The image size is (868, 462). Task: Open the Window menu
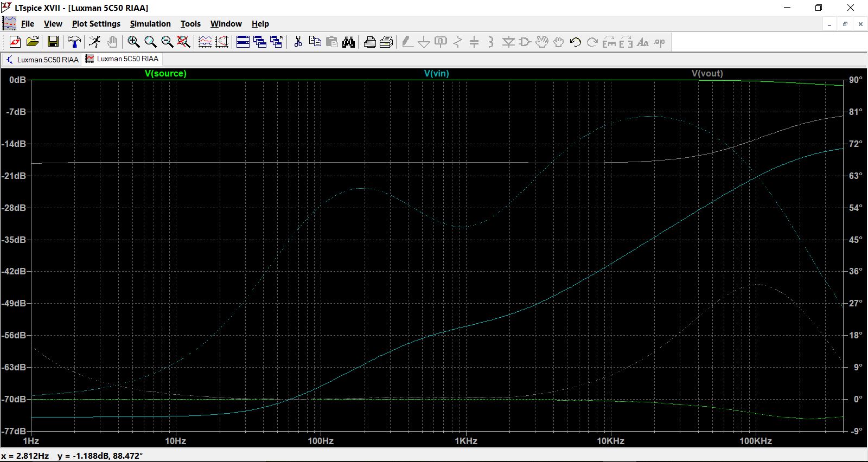pos(226,24)
